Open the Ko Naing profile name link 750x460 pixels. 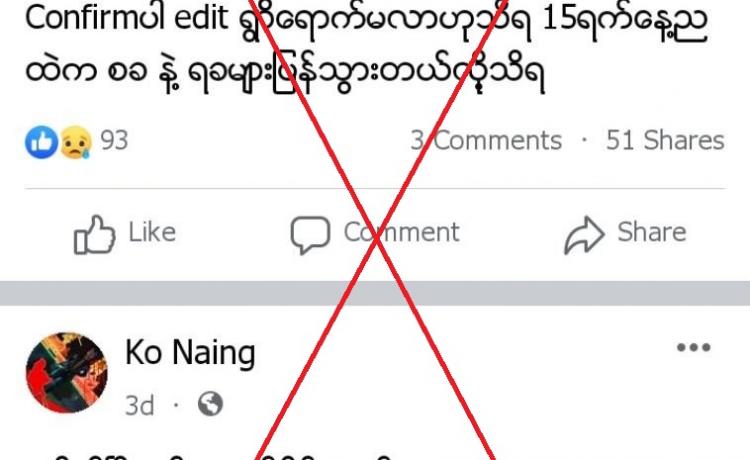tap(190, 353)
